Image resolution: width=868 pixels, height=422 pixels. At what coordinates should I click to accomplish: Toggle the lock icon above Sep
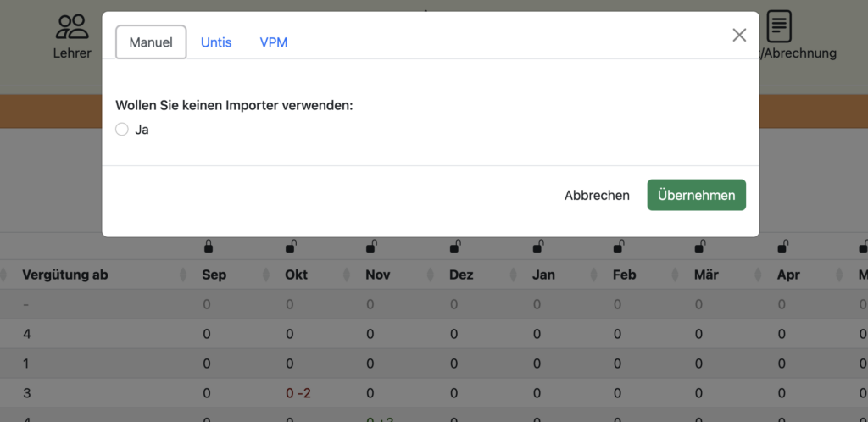point(209,247)
